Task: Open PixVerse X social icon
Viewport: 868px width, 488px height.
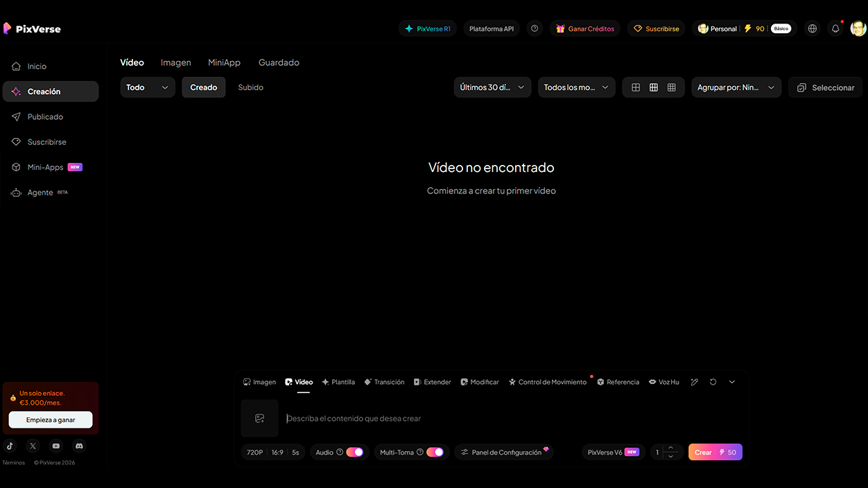Action: pos(33,446)
